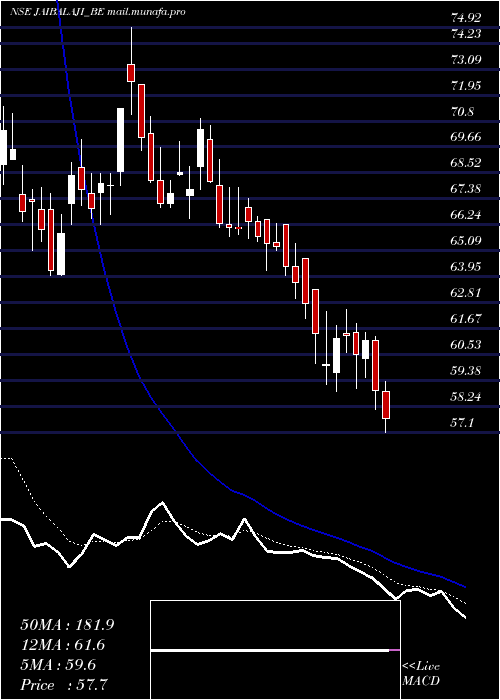Click the 68.52 price level label
Image resolution: width=500 pixels, height=700 pixels.
pos(466,163)
